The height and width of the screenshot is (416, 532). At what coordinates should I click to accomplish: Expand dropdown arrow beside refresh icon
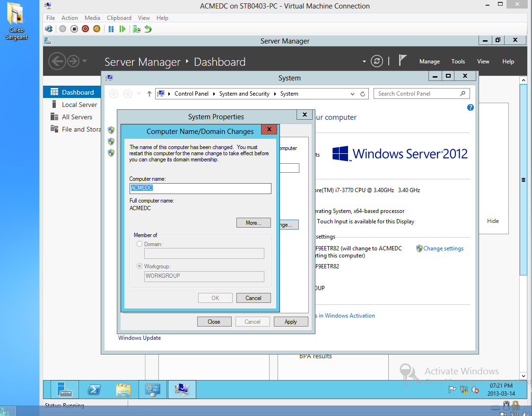tap(364, 62)
